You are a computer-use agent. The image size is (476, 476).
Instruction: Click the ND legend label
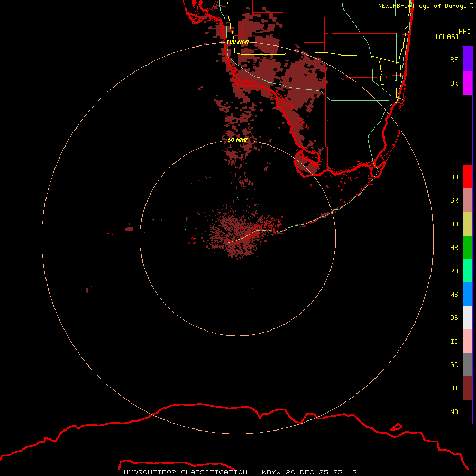454,412
